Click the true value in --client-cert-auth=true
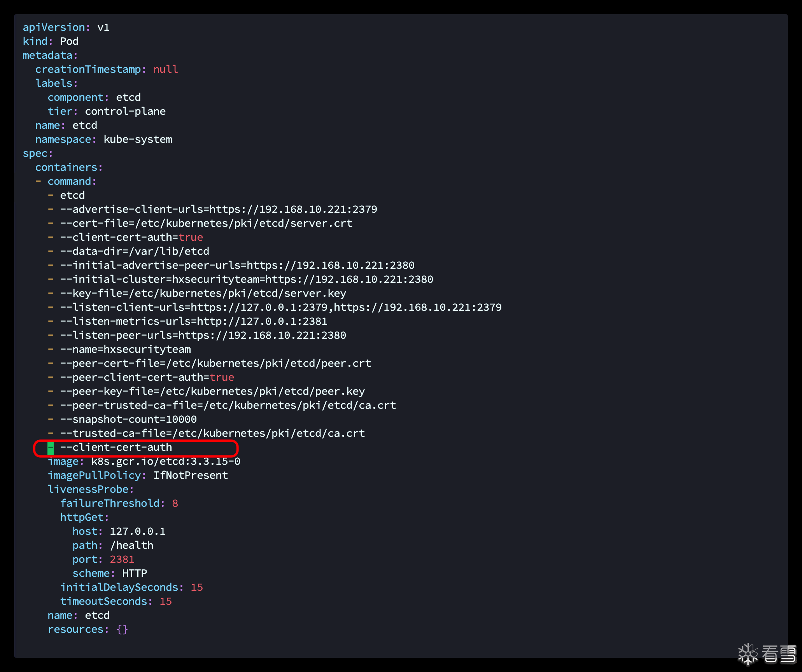Screen dimensions: 802x672 pyautogui.click(x=191, y=237)
